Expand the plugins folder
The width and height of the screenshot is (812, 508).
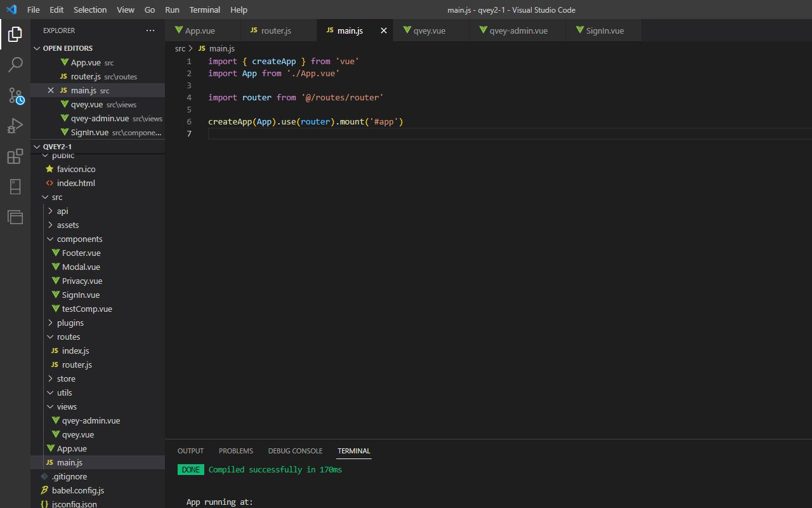(51, 323)
